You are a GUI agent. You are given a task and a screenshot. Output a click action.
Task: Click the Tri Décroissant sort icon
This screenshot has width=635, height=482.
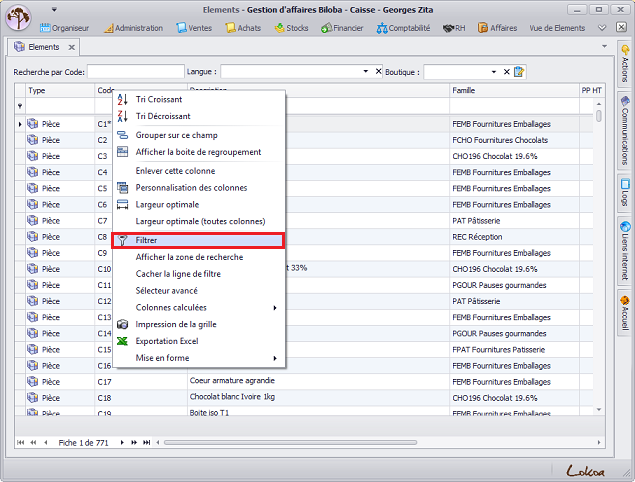(123, 116)
